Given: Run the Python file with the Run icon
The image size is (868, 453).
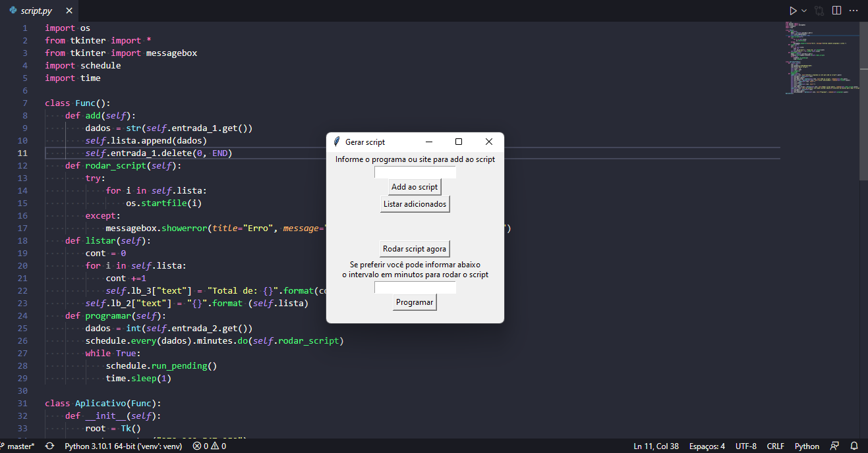Looking at the screenshot, I should 793,10.
